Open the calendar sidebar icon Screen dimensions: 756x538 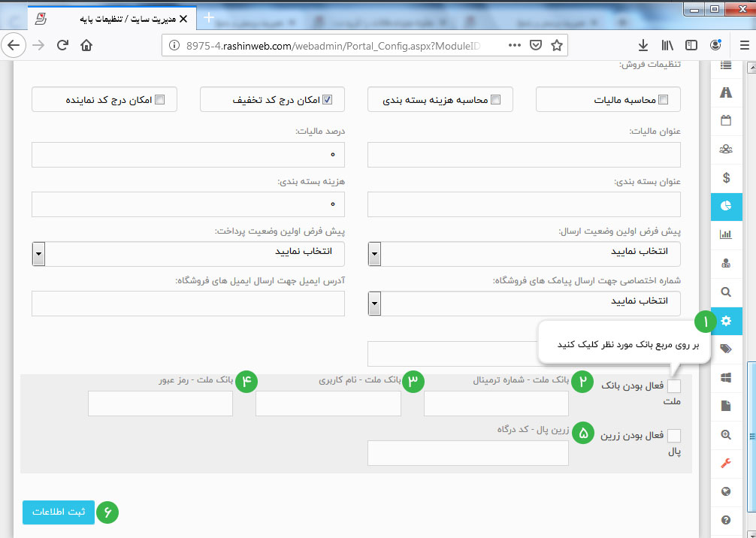point(726,120)
